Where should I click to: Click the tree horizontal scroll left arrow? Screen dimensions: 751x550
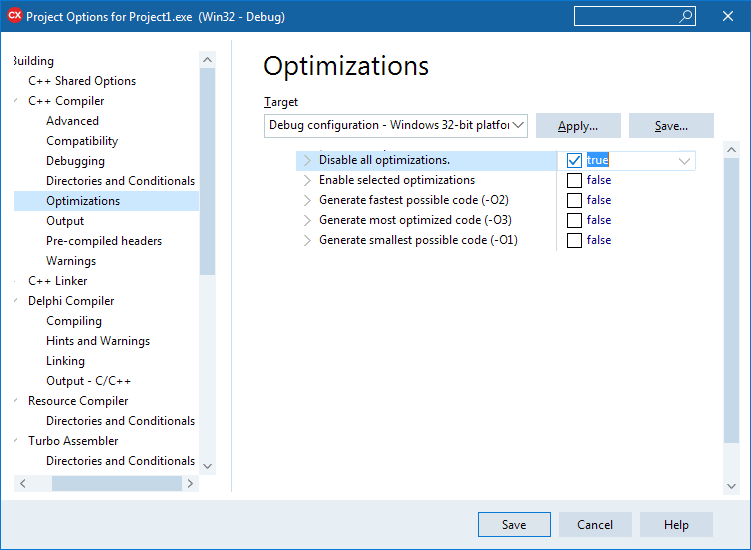[x=23, y=483]
